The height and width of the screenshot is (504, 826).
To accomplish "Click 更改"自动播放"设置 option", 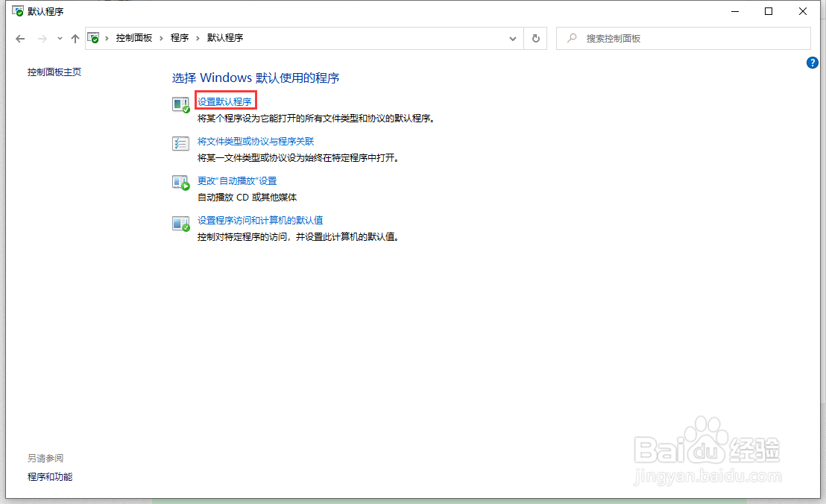I will click(236, 180).
